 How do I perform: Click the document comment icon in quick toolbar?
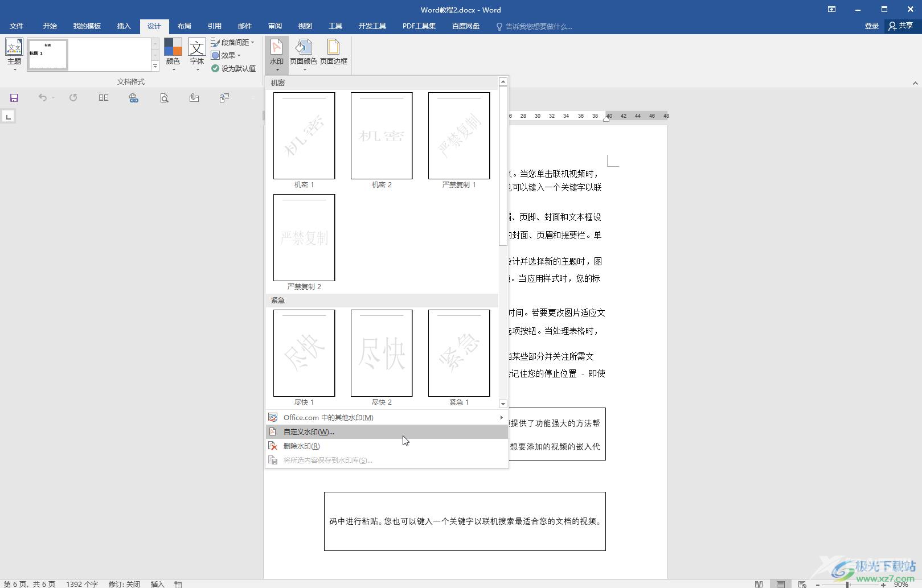click(224, 98)
